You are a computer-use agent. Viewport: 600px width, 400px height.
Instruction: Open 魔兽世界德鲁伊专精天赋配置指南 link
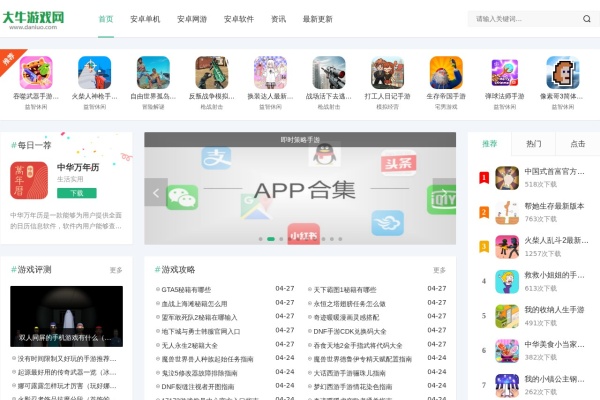[x=362, y=359]
